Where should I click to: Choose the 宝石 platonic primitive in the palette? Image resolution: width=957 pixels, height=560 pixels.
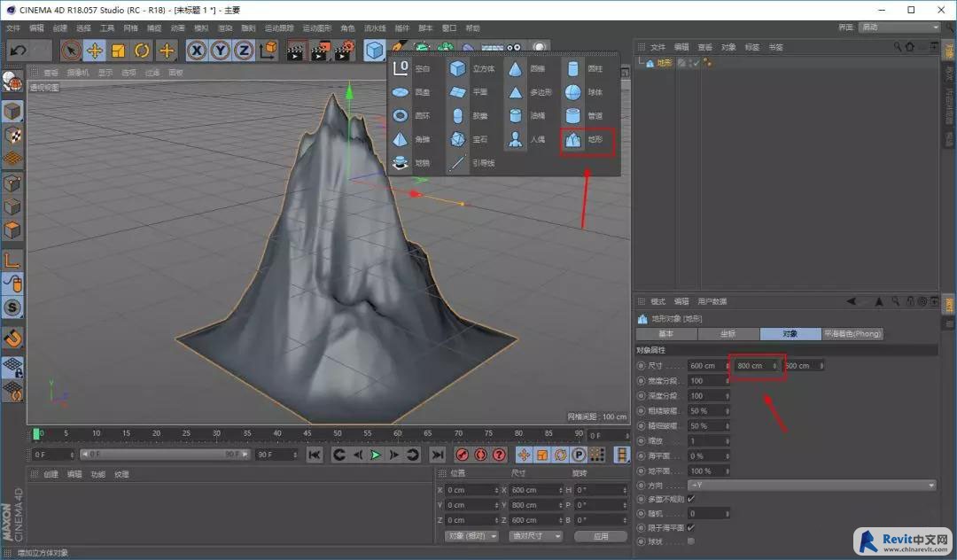click(x=469, y=139)
